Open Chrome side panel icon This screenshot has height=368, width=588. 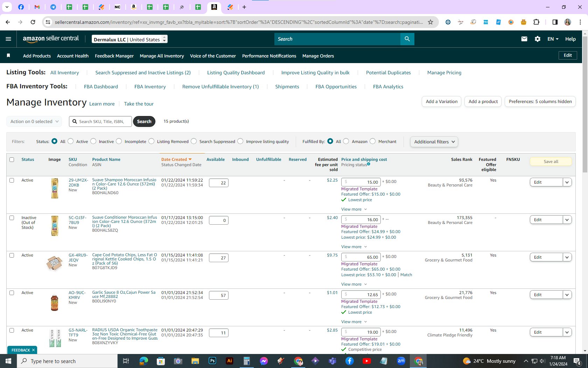point(555,22)
